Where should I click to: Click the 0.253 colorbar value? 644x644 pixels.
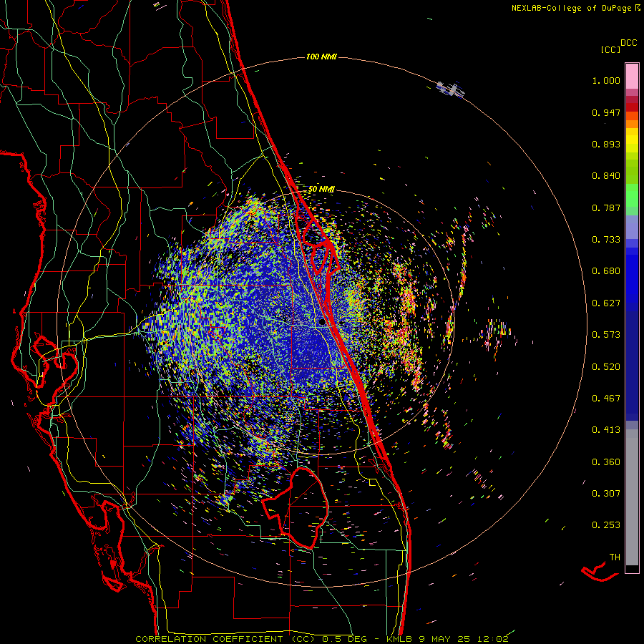click(606, 525)
